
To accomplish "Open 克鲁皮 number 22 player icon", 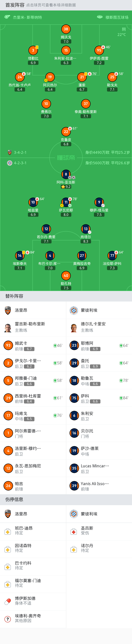I will [x=66, y=132].
